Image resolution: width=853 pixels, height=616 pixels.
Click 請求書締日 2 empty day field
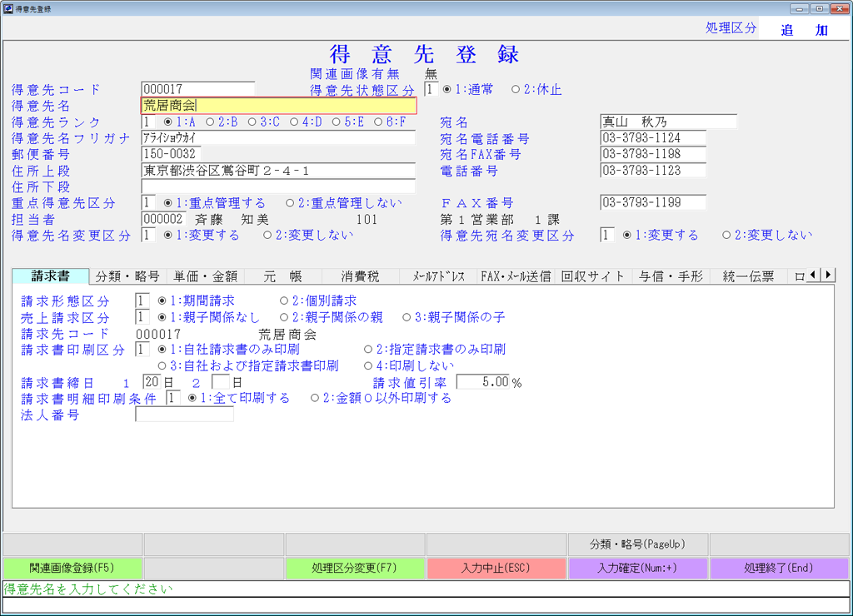(x=220, y=381)
